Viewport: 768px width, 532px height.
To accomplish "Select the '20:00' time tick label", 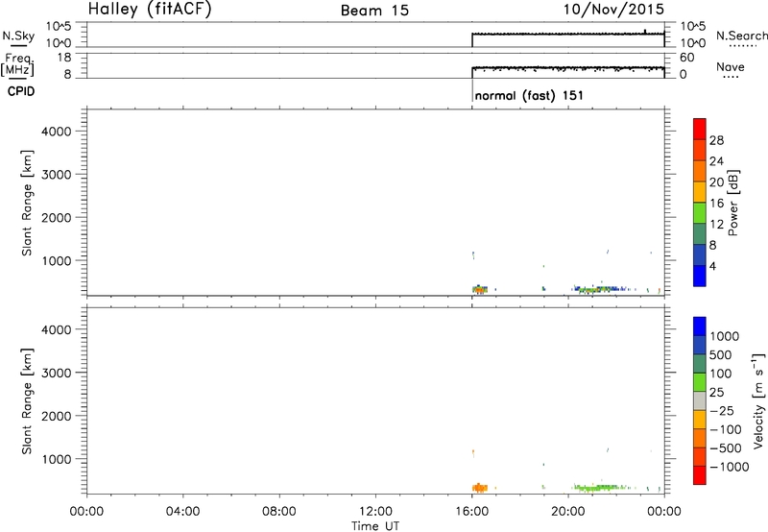I will click(568, 512).
